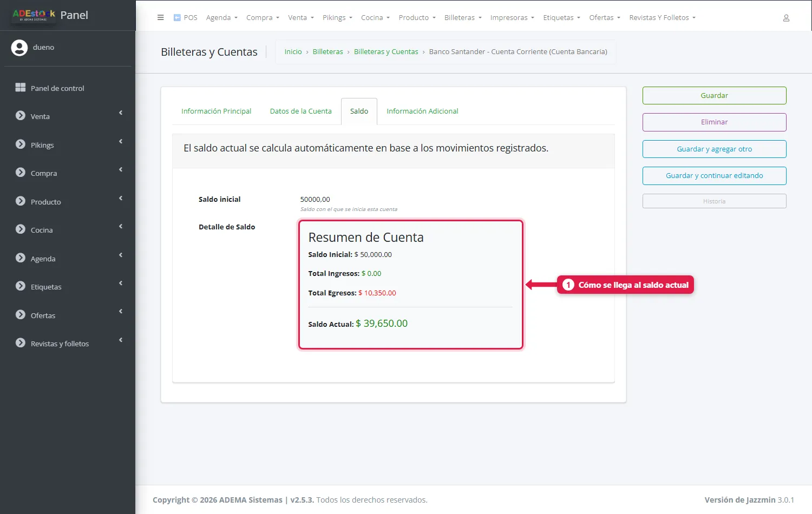Click the POS arrow icon
812x514 pixels.
pyautogui.click(x=177, y=17)
